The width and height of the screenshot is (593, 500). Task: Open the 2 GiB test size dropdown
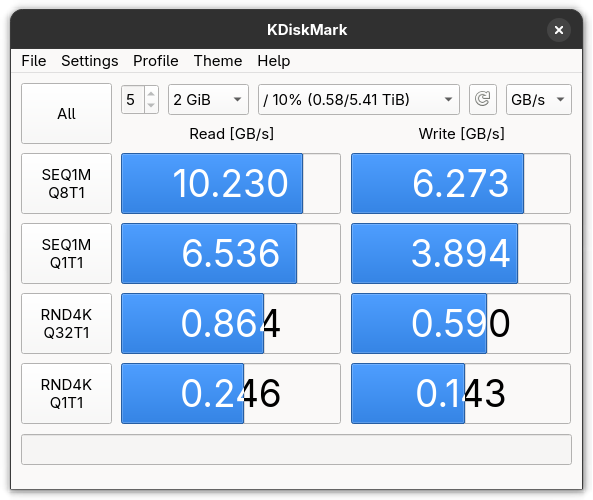click(208, 99)
